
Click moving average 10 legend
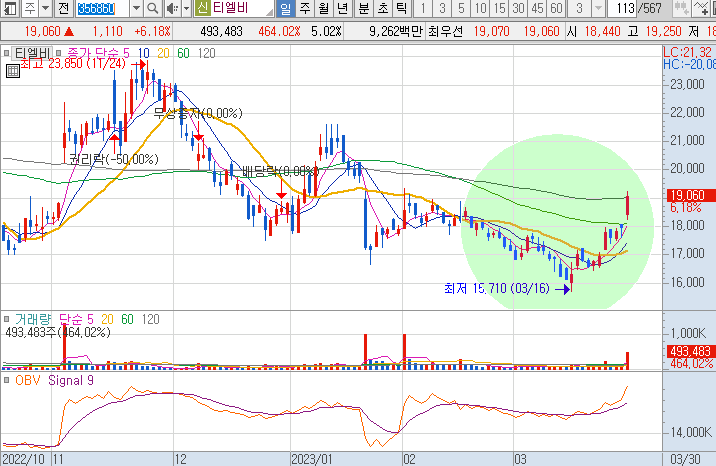(x=143, y=53)
